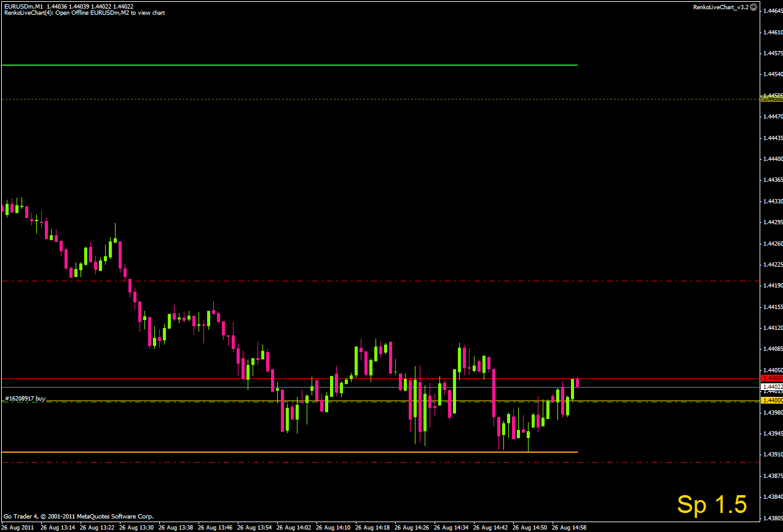Viewport: 783px width, 532px height.
Task: Click the solid red ask price line
Action: [x=380, y=379]
